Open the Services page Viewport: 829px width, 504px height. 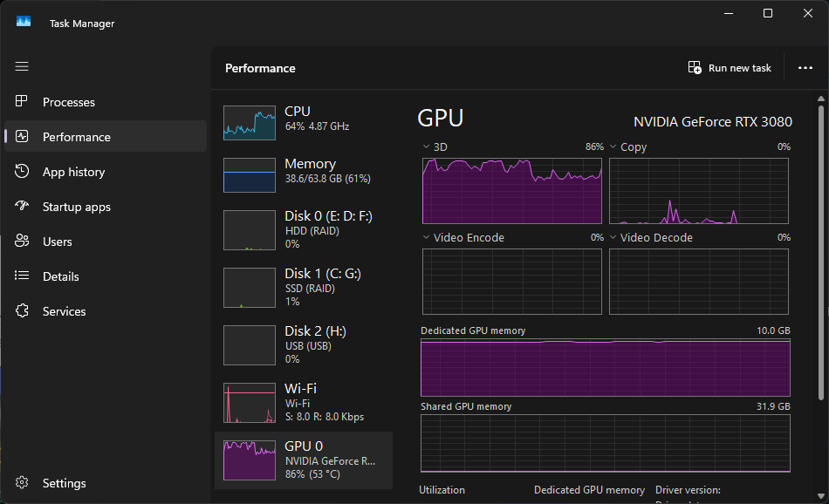(x=106, y=311)
